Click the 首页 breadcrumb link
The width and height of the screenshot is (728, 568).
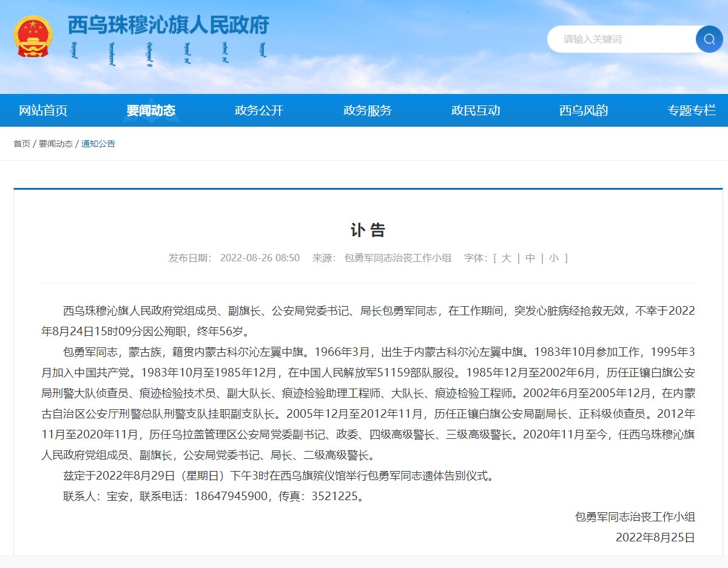pyautogui.click(x=22, y=144)
